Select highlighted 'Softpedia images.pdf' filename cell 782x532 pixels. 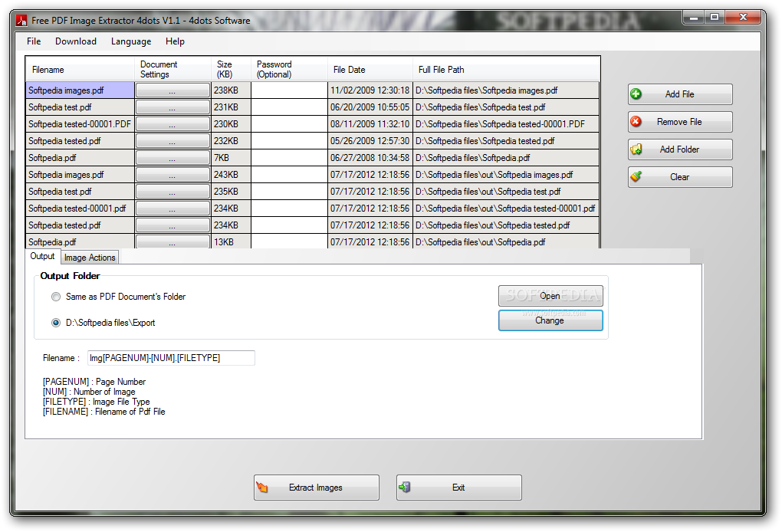tap(80, 90)
